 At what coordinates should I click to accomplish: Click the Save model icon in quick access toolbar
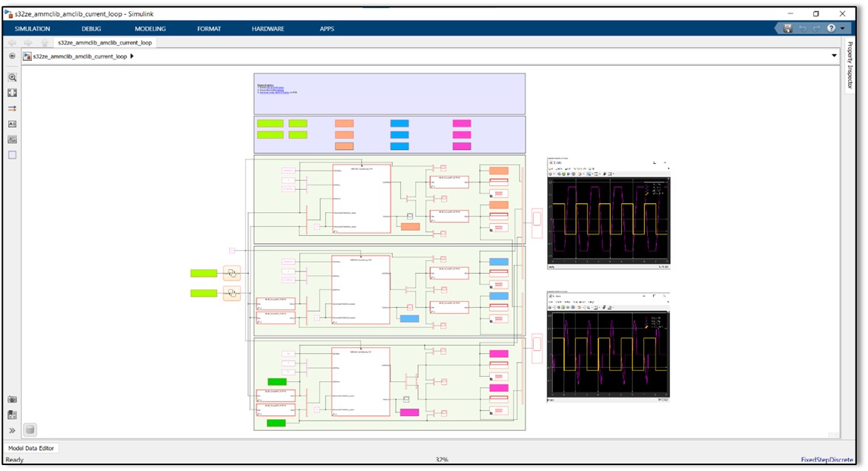point(788,27)
